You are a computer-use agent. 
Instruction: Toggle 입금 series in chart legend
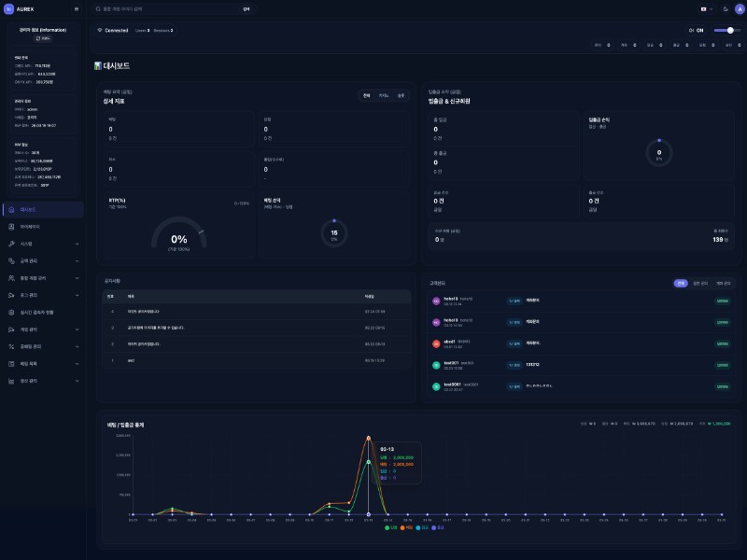click(422, 527)
